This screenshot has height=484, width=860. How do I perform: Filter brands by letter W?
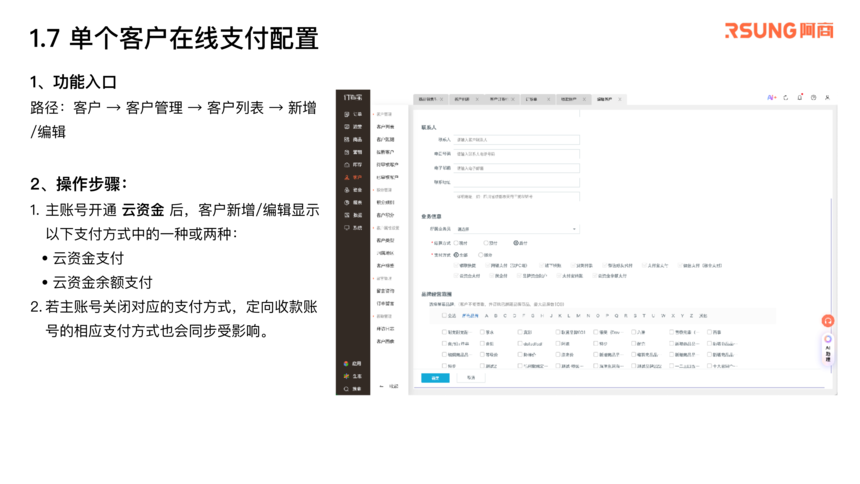pyautogui.click(x=663, y=316)
